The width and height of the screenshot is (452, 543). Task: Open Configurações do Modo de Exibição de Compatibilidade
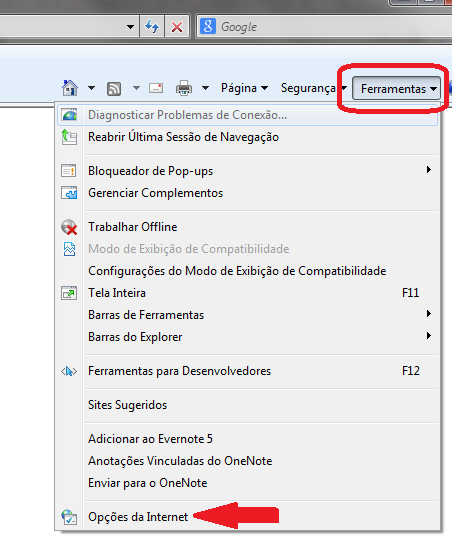pyautogui.click(x=248, y=271)
